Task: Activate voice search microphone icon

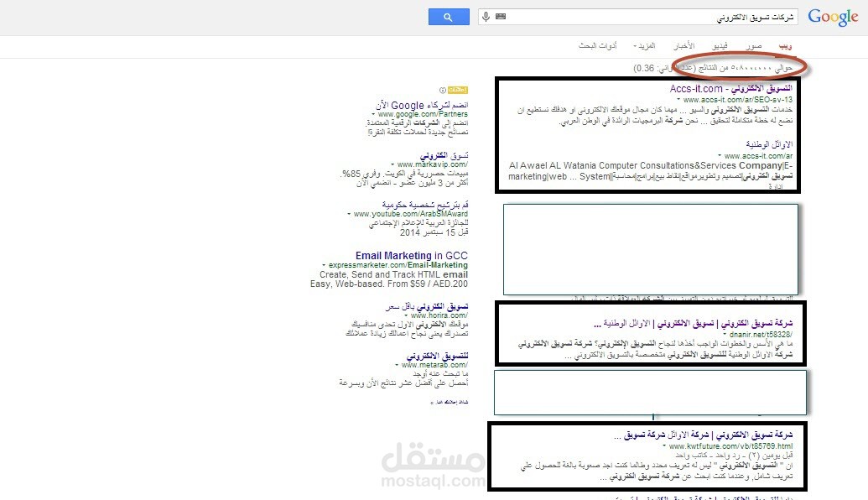Action: point(486,17)
